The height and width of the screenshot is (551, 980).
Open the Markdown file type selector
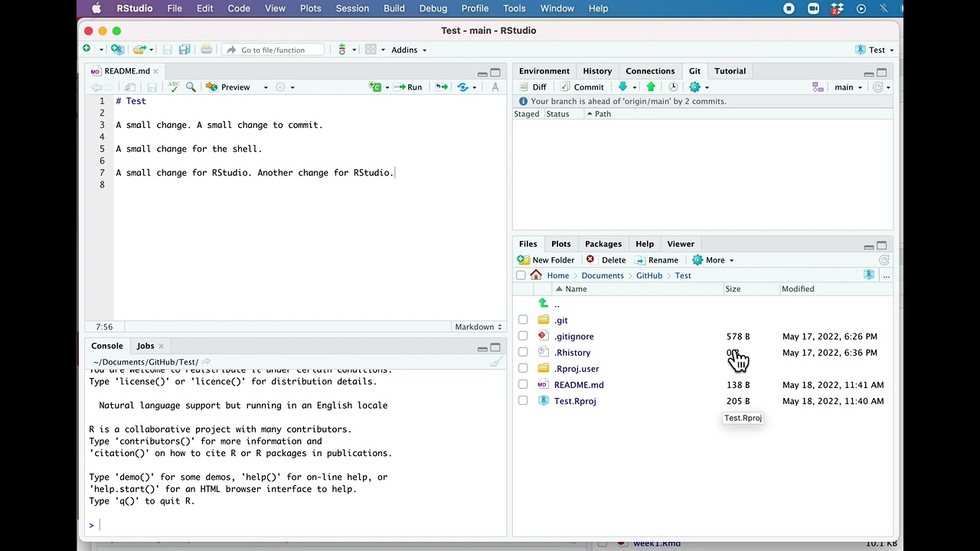coord(477,327)
